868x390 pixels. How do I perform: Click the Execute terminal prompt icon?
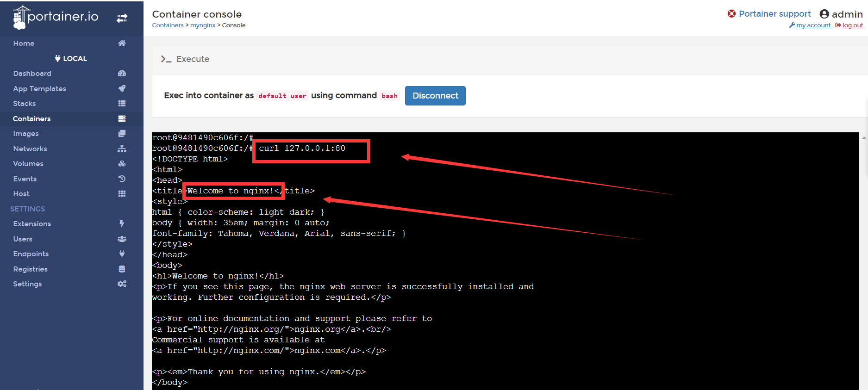(x=166, y=59)
